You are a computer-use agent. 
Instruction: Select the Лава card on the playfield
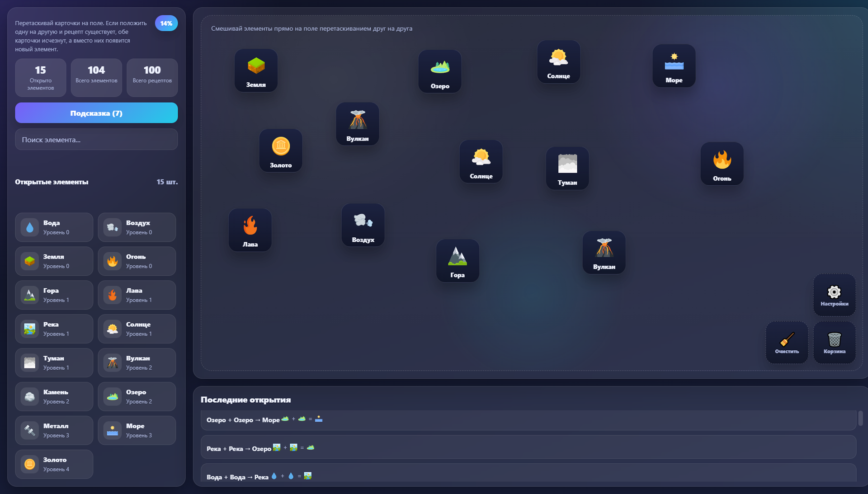click(x=250, y=230)
